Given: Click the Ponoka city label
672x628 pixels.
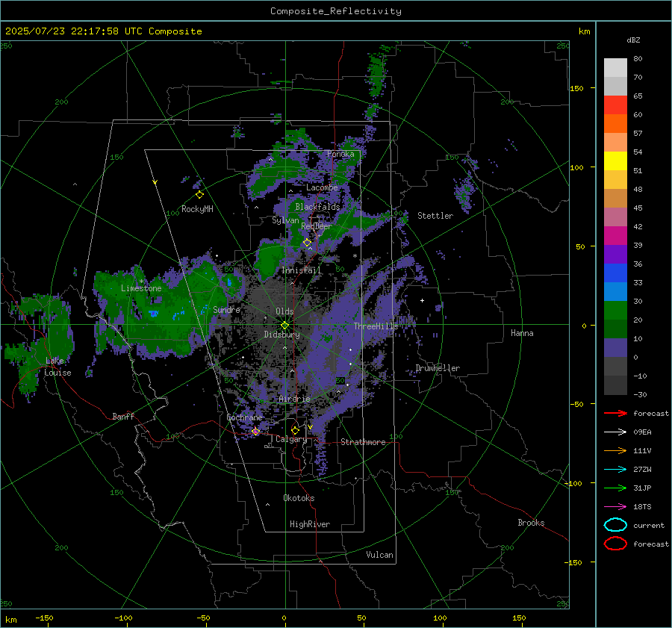Looking at the screenshot, I should (340, 154).
